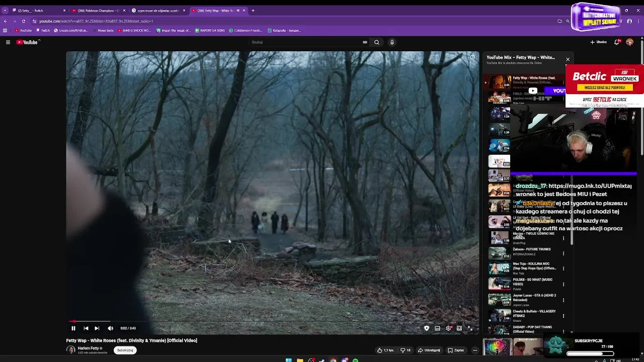This screenshot has width=644, height=362.
Task: Open the Utwórz create menu
Action: [599, 42]
